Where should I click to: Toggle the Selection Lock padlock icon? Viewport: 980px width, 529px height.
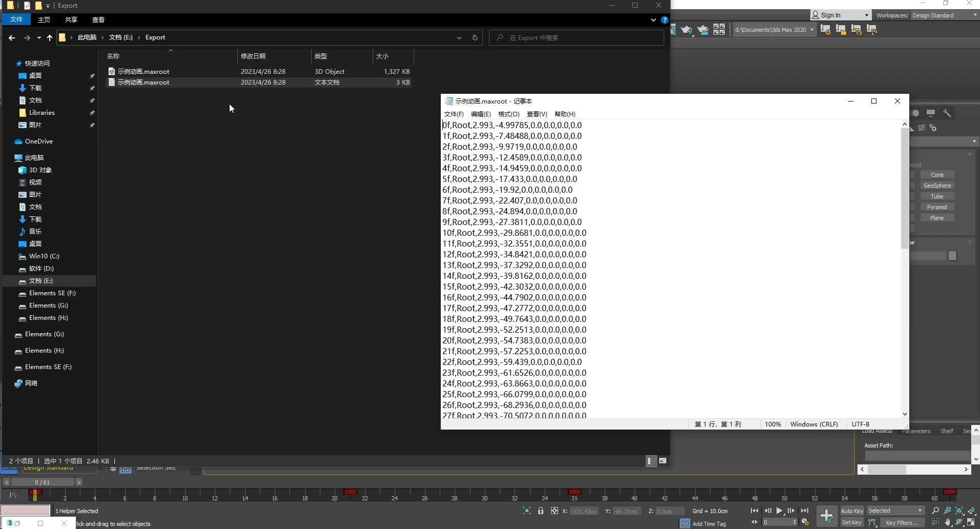click(541, 511)
